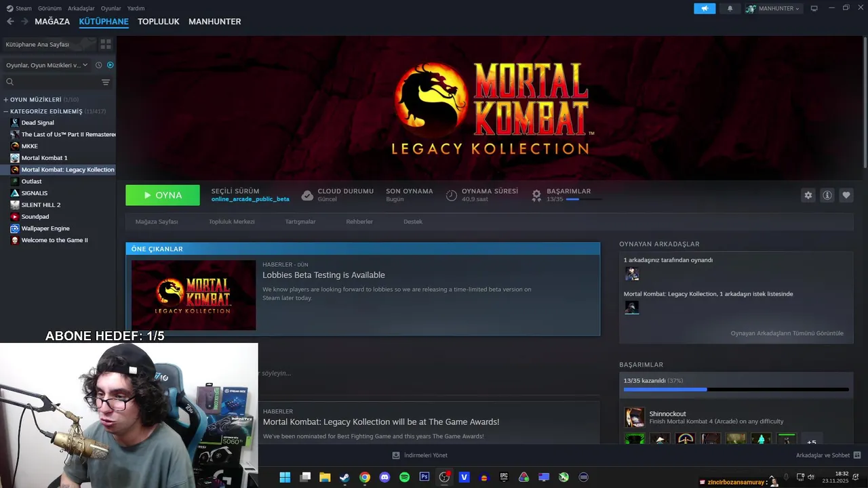Open Photoshop from taskbar
Image resolution: width=868 pixels, height=488 pixels.
pos(425,477)
